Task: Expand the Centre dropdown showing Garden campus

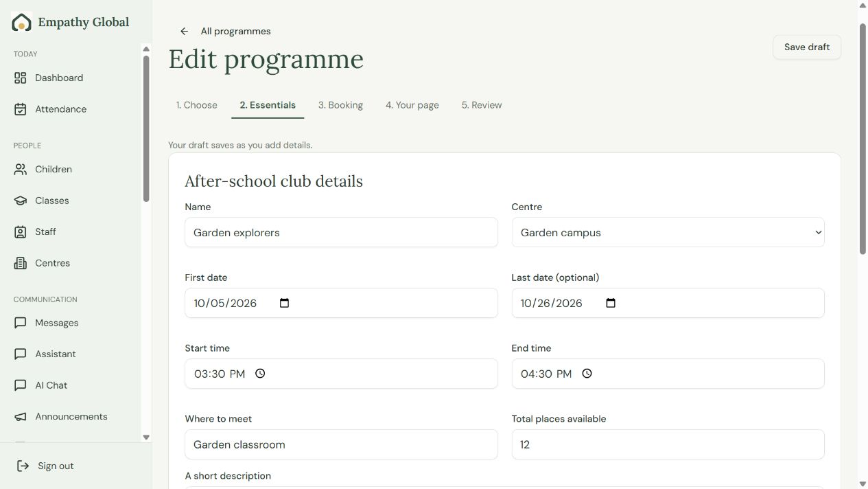Action: (668, 233)
